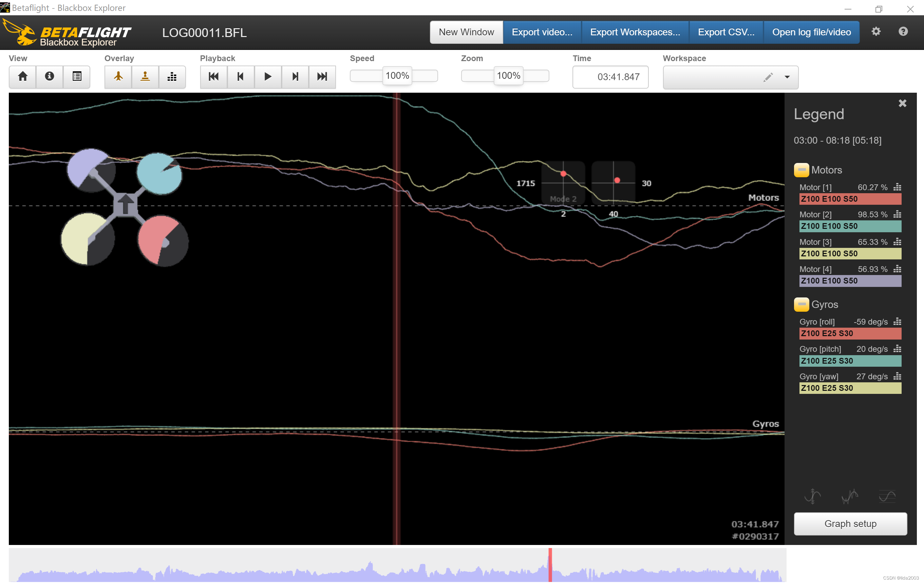
Task: Open the log header info dialog
Action: (50, 76)
